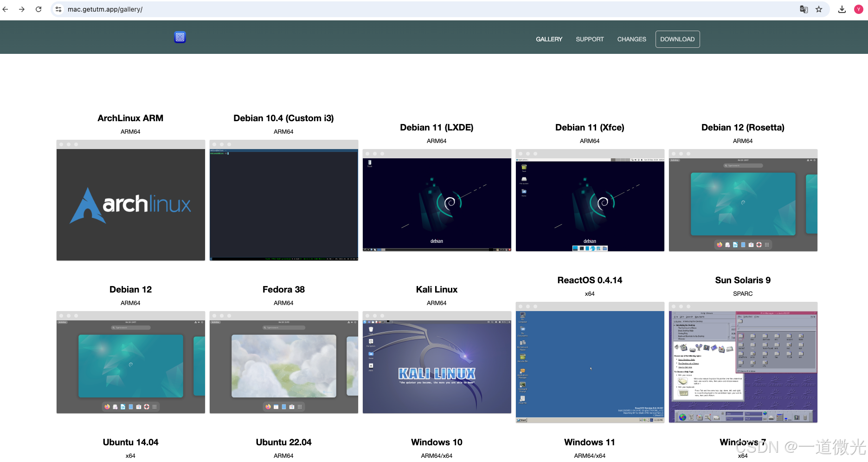Open the profile avatar icon
The width and height of the screenshot is (868, 462).
859,9
